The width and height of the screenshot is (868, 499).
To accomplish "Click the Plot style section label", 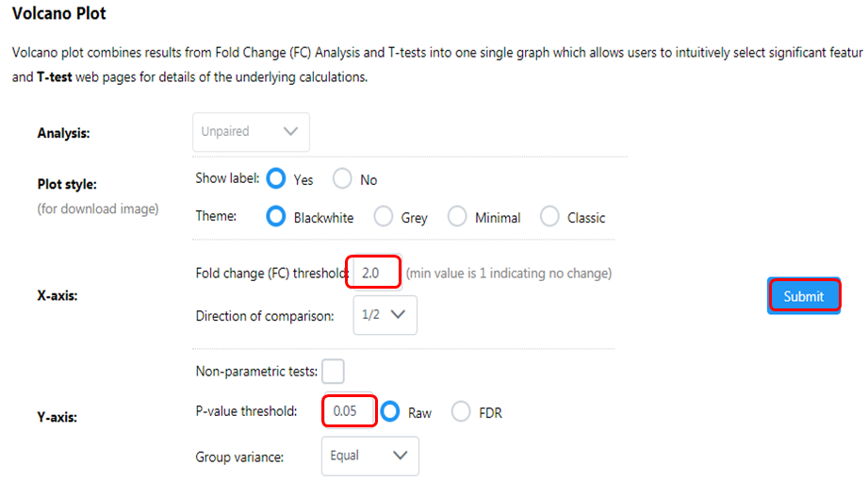I will (x=67, y=184).
